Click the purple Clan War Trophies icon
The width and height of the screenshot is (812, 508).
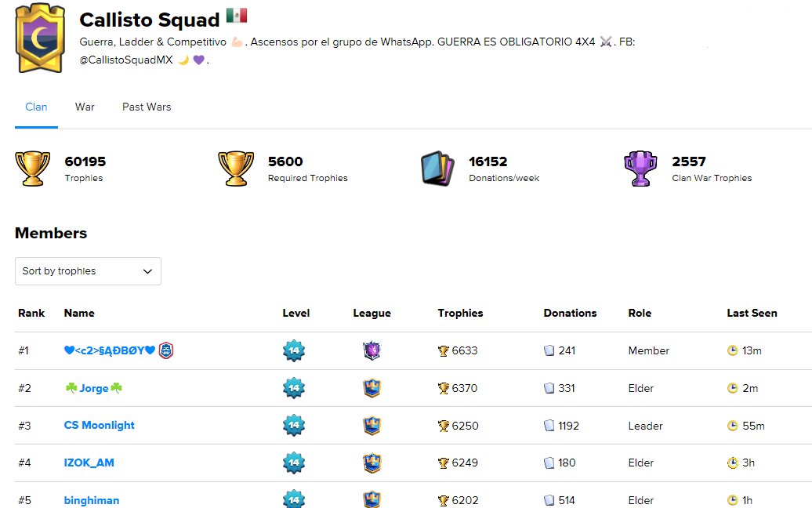[x=640, y=167]
